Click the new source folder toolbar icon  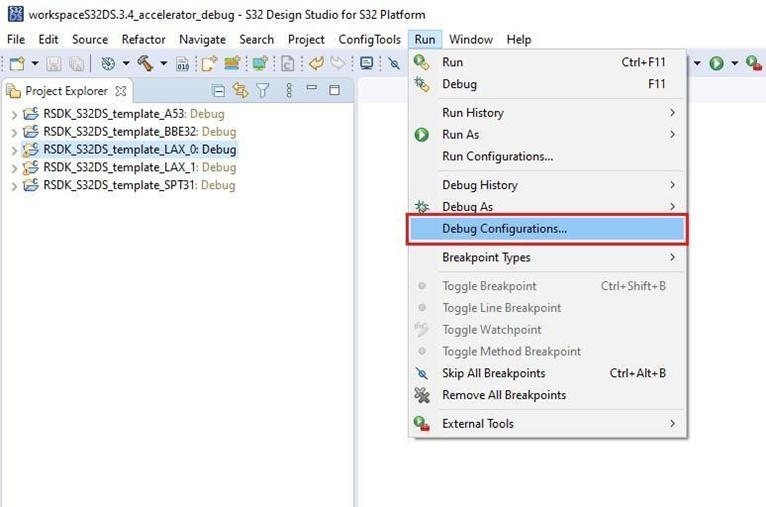232,63
